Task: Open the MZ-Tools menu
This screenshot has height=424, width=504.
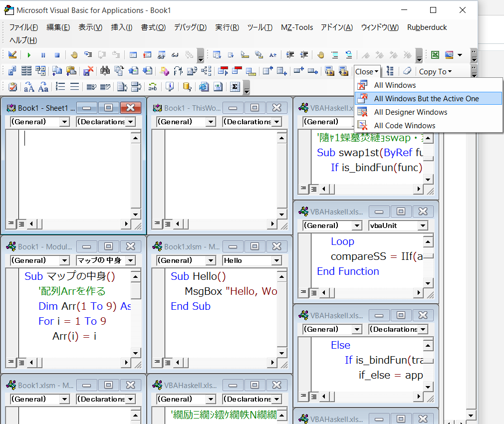Action: click(297, 27)
